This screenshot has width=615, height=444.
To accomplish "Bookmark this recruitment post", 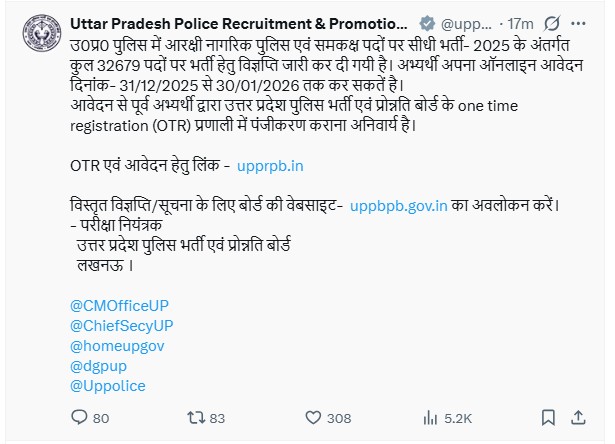I will click(x=548, y=417).
